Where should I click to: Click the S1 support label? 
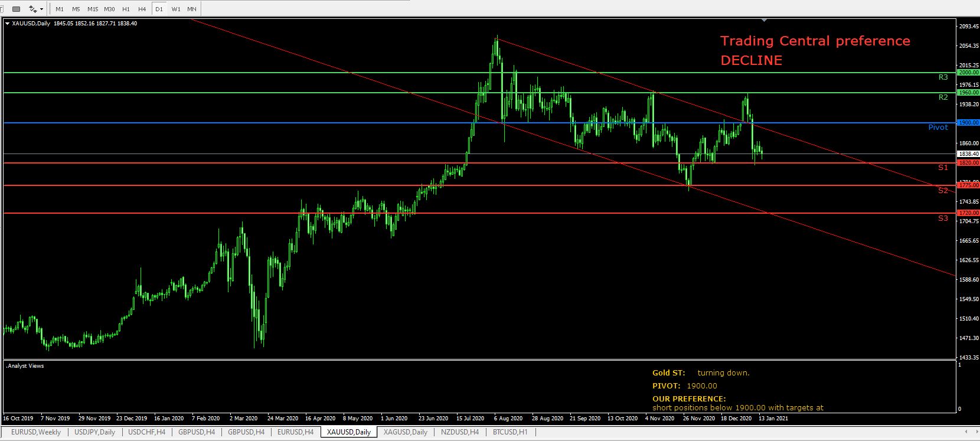[x=943, y=168]
